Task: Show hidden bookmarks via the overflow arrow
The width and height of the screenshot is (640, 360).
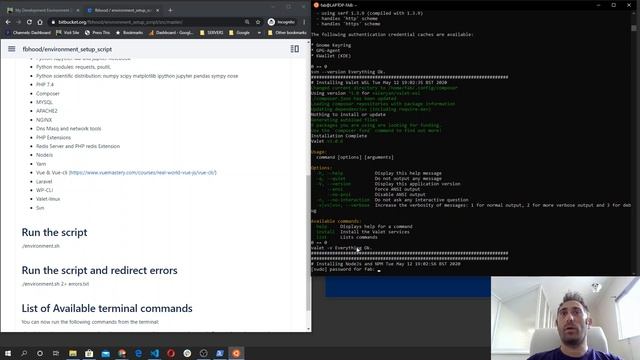Action: [x=259, y=33]
